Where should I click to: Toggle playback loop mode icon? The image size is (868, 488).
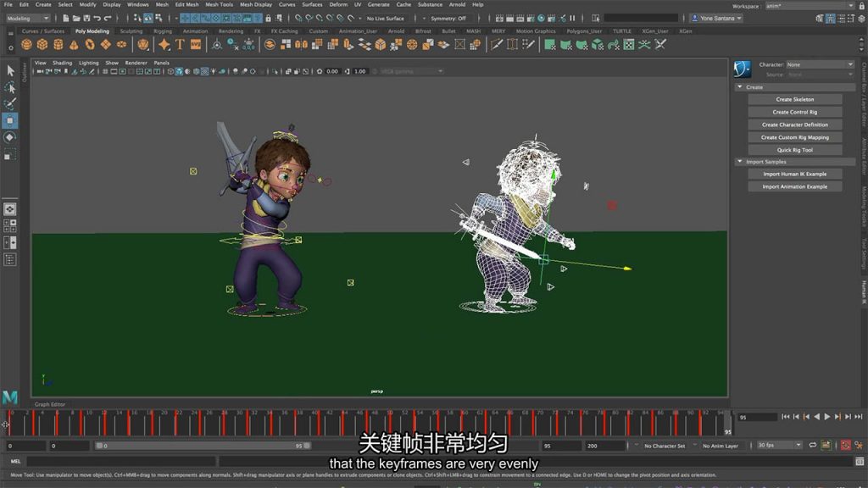click(x=813, y=446)
